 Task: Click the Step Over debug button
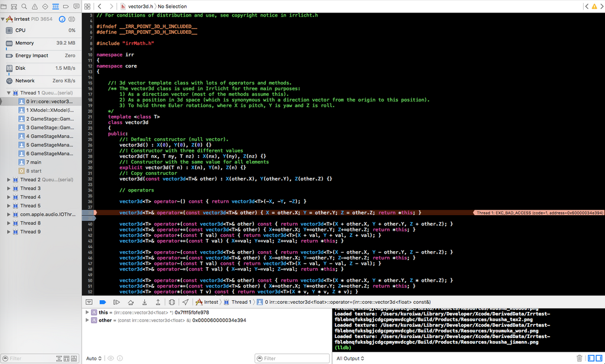(x=130, y=302)
